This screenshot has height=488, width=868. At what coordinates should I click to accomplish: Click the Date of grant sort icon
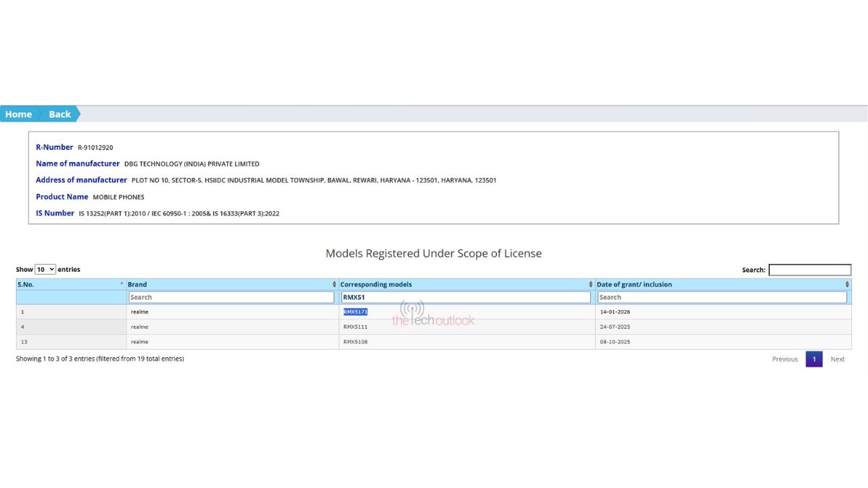pos(847,285)
